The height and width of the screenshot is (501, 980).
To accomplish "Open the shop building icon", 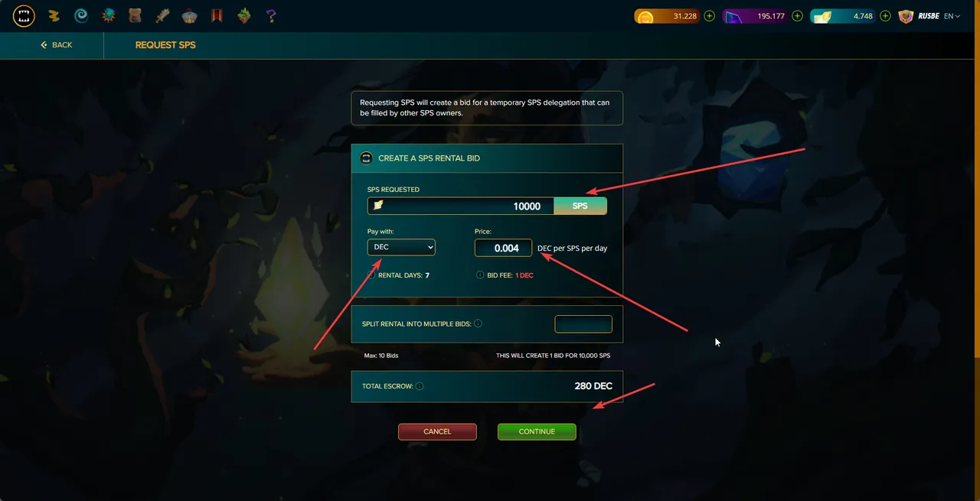I will (x=189, y=15).
